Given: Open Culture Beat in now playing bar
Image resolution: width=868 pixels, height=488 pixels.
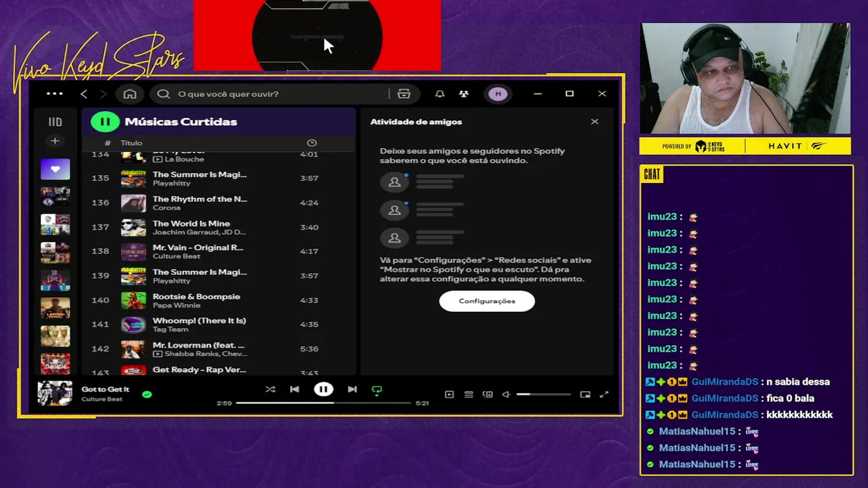Looking at the screenshot, I should [x=102, y=399].
